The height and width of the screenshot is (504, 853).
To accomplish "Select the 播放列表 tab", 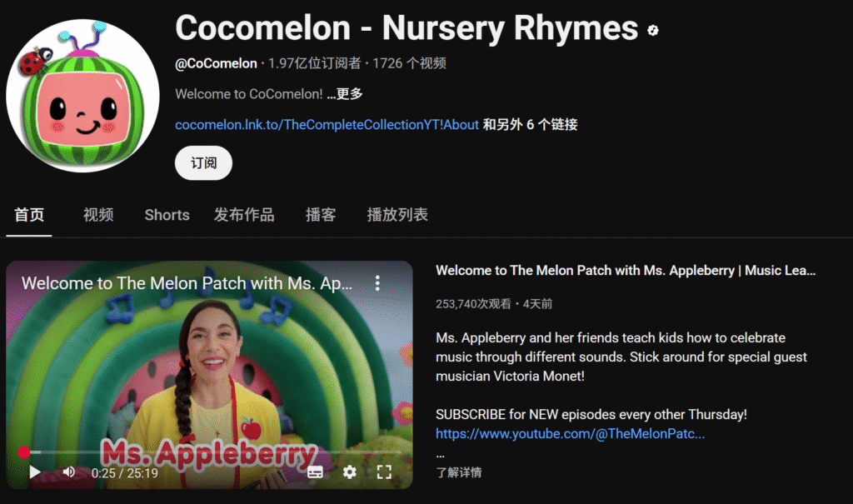I will (x=397, y=215).
